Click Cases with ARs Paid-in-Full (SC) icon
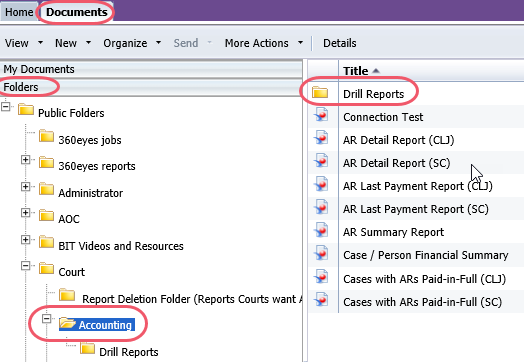This screenshot has height=362, width=524. coord(321,300)
